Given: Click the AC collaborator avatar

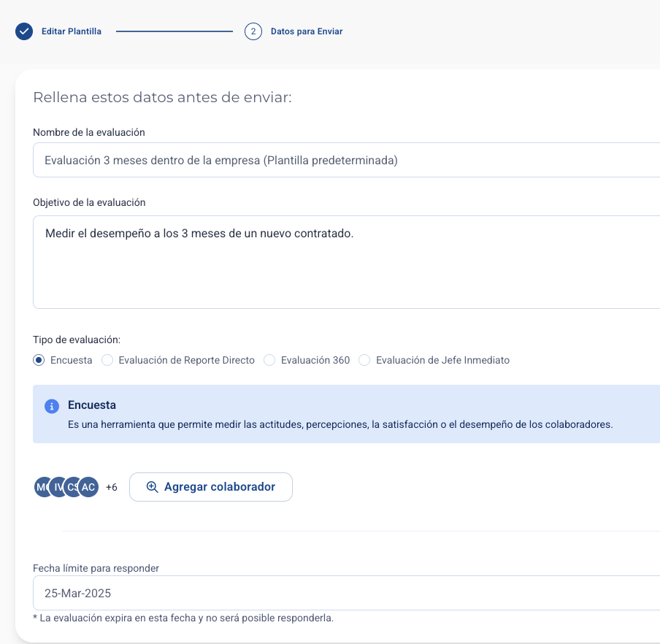Looking at the screenshot, I should pyautogui.click(x=88, y=487).
